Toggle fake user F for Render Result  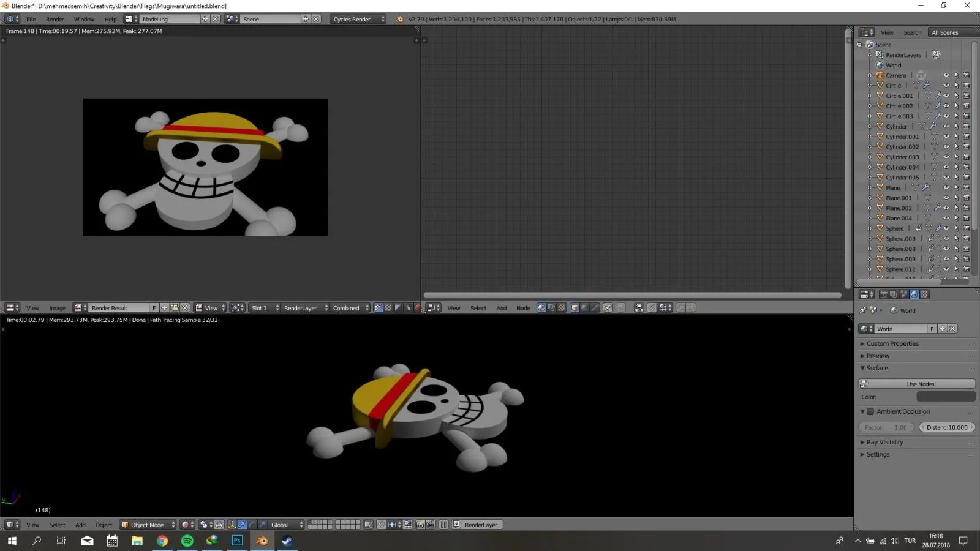click(154, 308)
